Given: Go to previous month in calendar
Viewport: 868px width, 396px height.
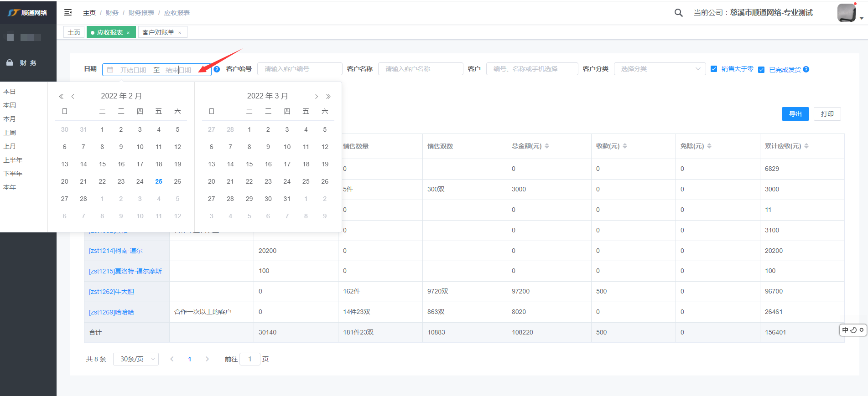Looking at the screenshot, I should (x=73, y=97).
